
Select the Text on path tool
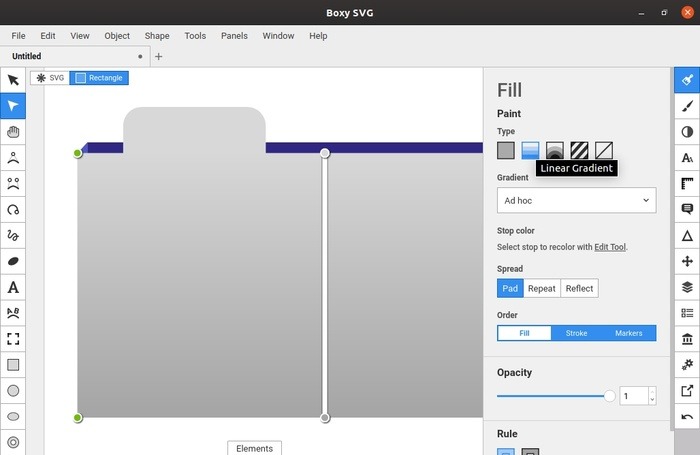(x=13, y=313)
